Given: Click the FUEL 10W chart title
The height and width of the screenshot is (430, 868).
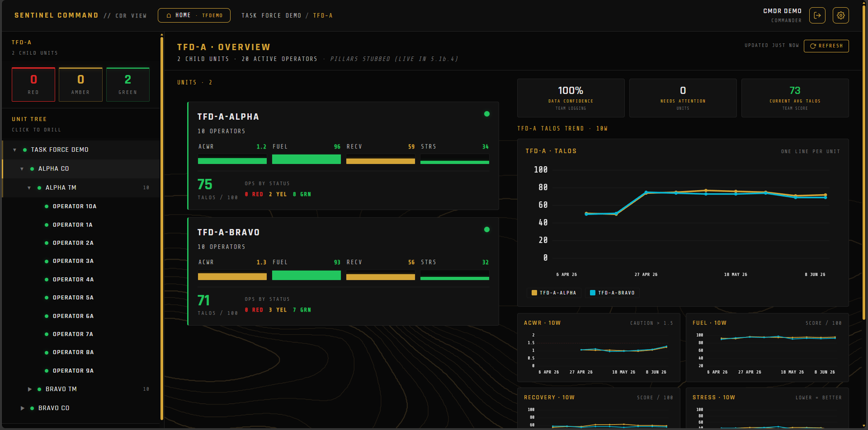Looking at the screenshot, I should click(709, 323).
